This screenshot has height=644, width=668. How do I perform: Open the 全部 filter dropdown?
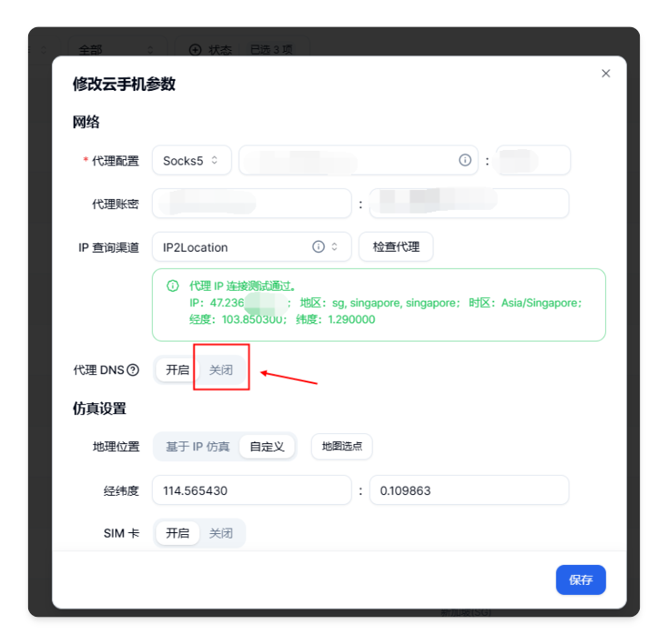117,50
